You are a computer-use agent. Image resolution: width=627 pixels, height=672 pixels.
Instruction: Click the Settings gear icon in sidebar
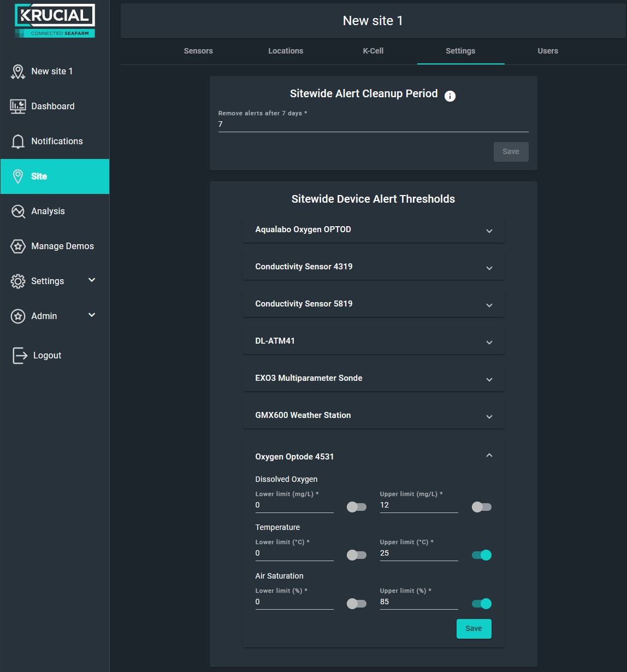[x=18, y=281]
